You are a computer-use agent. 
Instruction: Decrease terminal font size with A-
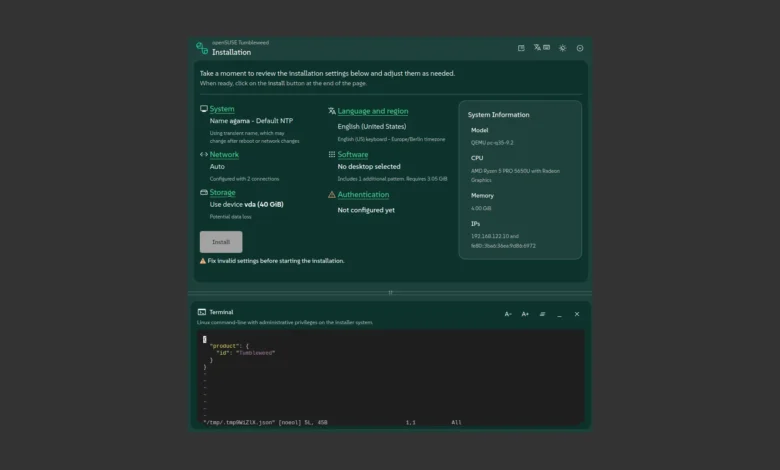pos(508,314)
